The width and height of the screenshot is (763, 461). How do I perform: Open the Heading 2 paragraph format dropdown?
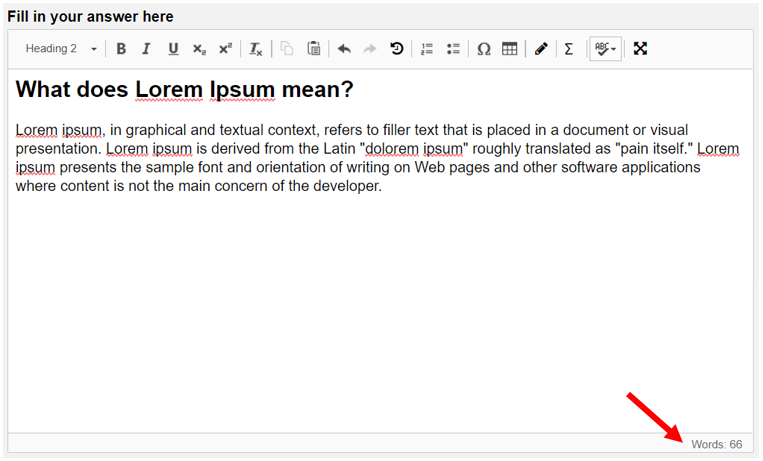(60, 49)
